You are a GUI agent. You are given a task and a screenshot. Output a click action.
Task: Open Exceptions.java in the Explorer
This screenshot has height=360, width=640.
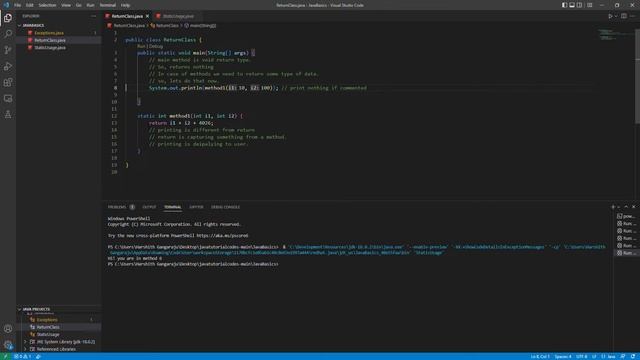click(x=59, y=33)
